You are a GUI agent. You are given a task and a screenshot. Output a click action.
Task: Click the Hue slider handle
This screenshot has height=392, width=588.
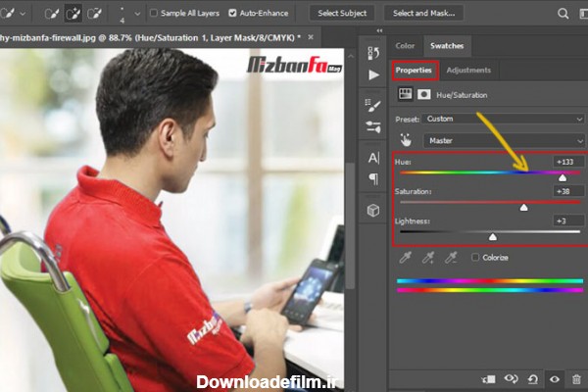pyautogui.click(x=563, y=177)
